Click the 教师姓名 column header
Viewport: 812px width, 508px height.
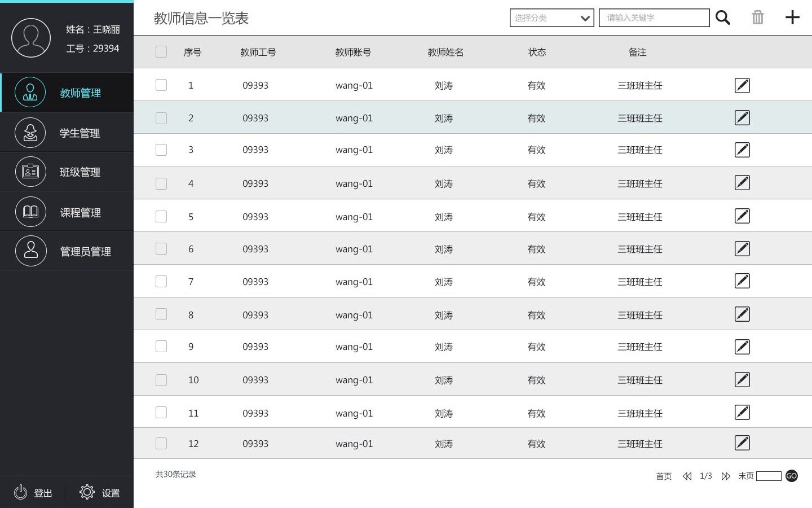445,52
